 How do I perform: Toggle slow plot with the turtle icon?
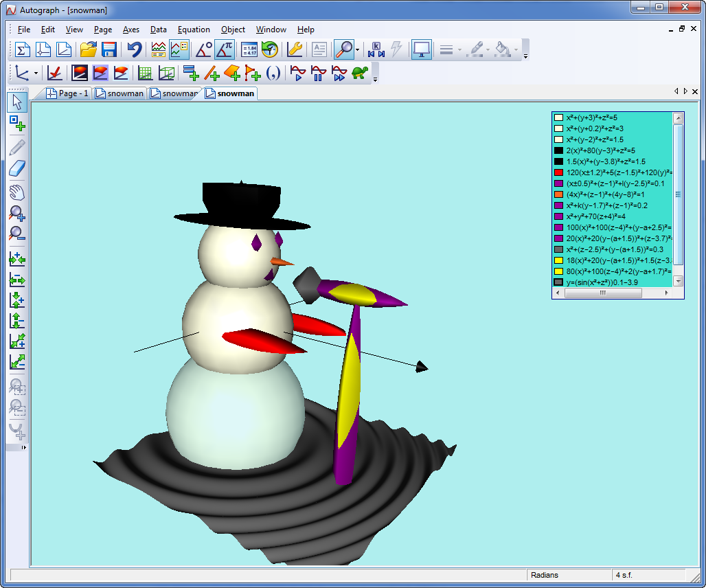click(x=360, y=73)
